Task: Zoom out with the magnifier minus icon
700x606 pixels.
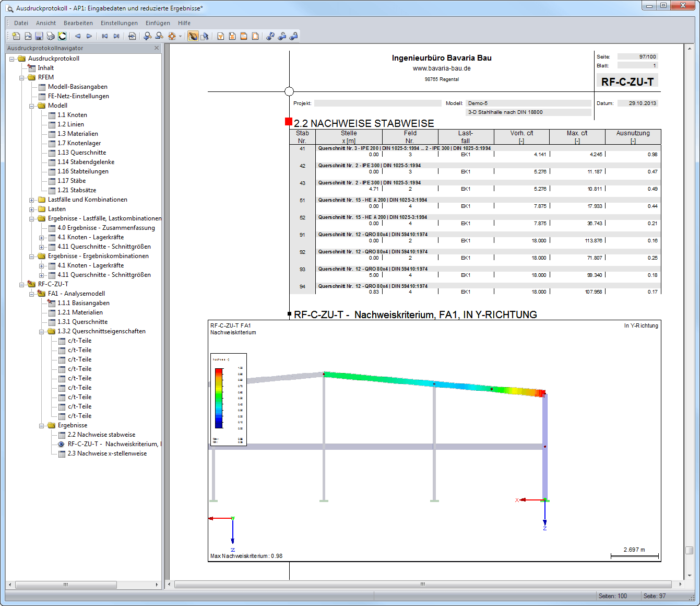Action: pyautogui.click(x=159, y=36)
